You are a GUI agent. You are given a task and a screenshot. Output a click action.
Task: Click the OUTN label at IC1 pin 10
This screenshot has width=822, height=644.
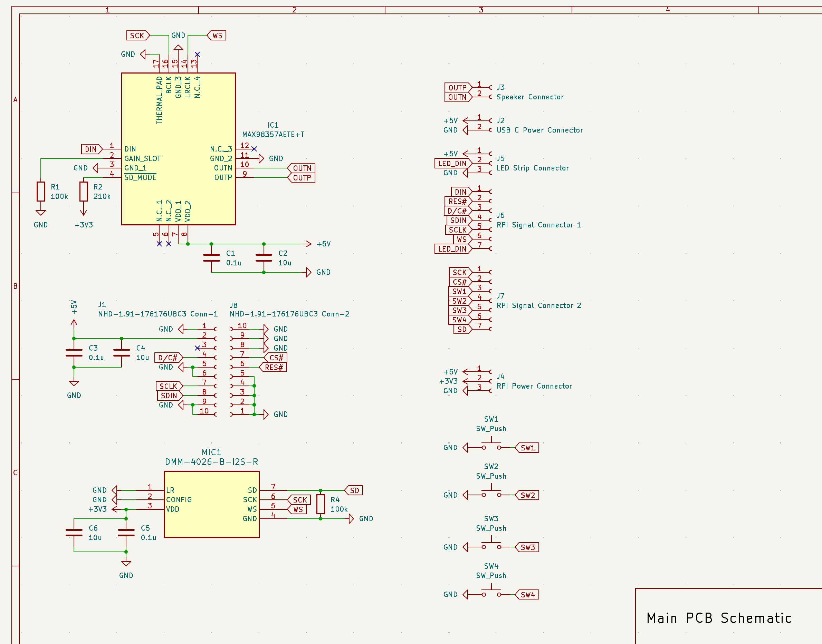[x=301, y=168]
